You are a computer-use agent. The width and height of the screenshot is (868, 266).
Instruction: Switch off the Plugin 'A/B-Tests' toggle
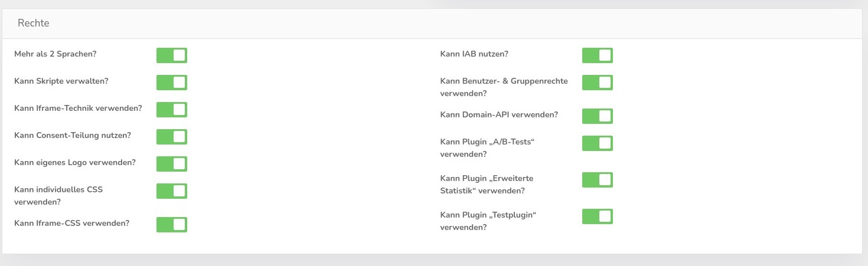[x=597, y=143]
